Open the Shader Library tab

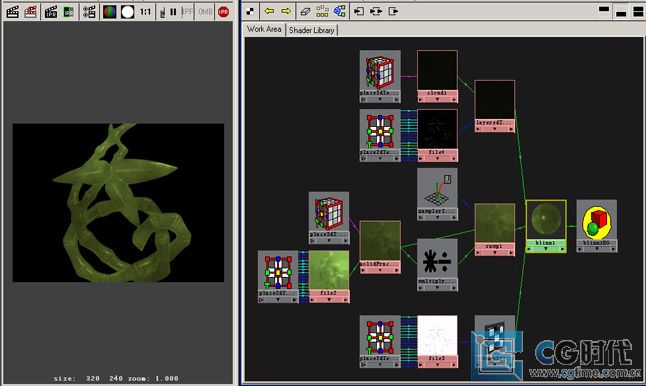pyautogui.click(x=311, y=30)
